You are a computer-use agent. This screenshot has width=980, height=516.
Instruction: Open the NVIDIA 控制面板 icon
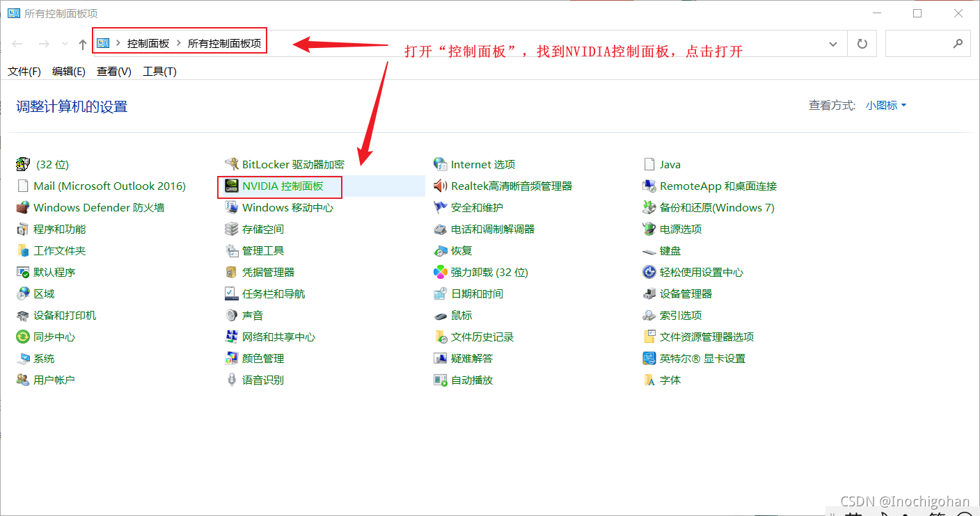click(x=232, y=186)
